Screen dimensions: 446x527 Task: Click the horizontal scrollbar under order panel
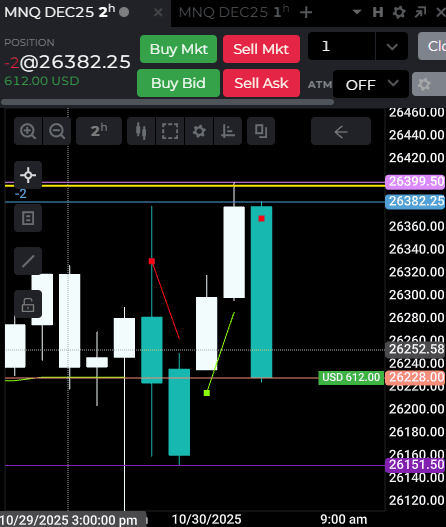167,102
